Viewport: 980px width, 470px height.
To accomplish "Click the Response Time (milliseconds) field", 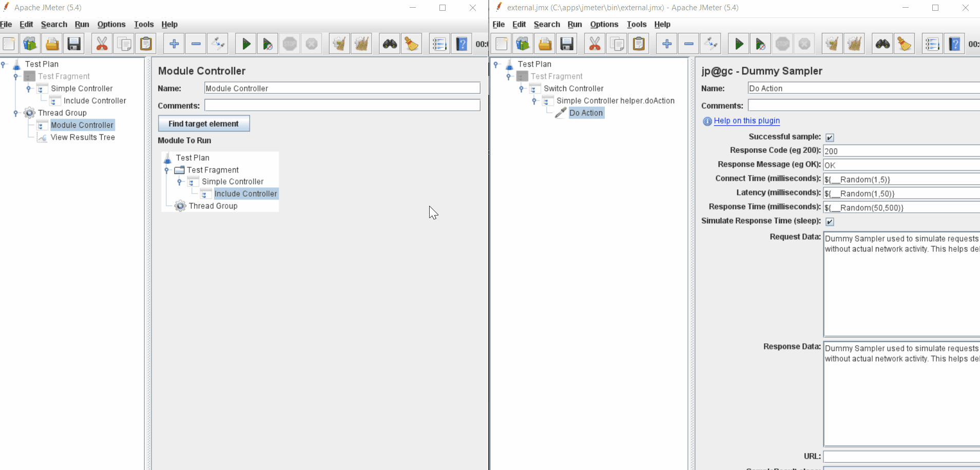I will (901, 207).
